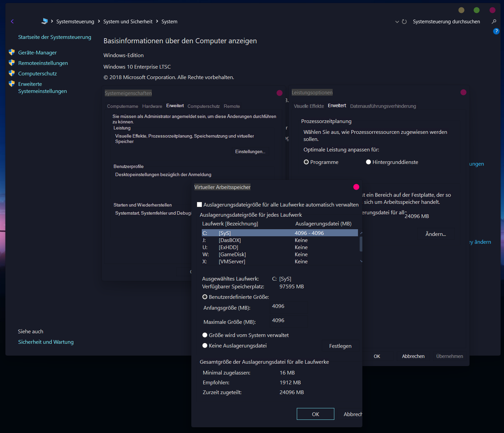This screenshot has height=433, width=504.
Task: Toggle automatic Auslagerungsdateigröße management checkbox
Action: [x=199, y=205]
